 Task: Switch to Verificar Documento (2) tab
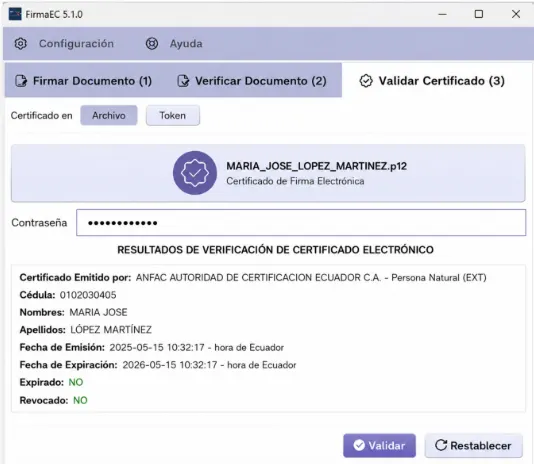[252, 81]
